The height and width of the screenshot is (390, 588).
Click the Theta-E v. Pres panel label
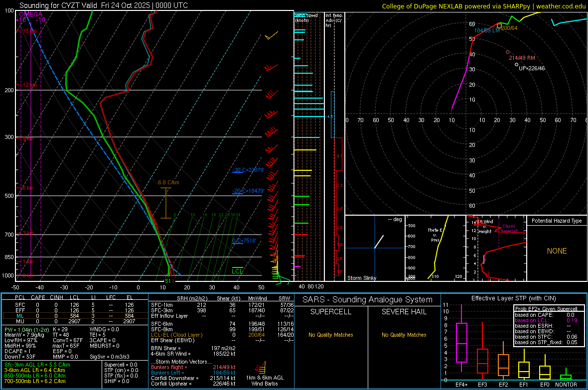(435, 235)
